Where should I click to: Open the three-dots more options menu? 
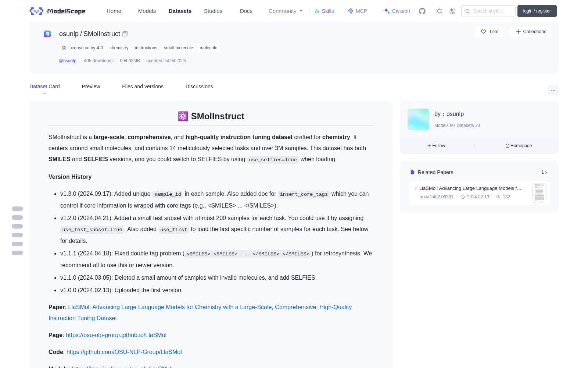click(x=553, y=90)
